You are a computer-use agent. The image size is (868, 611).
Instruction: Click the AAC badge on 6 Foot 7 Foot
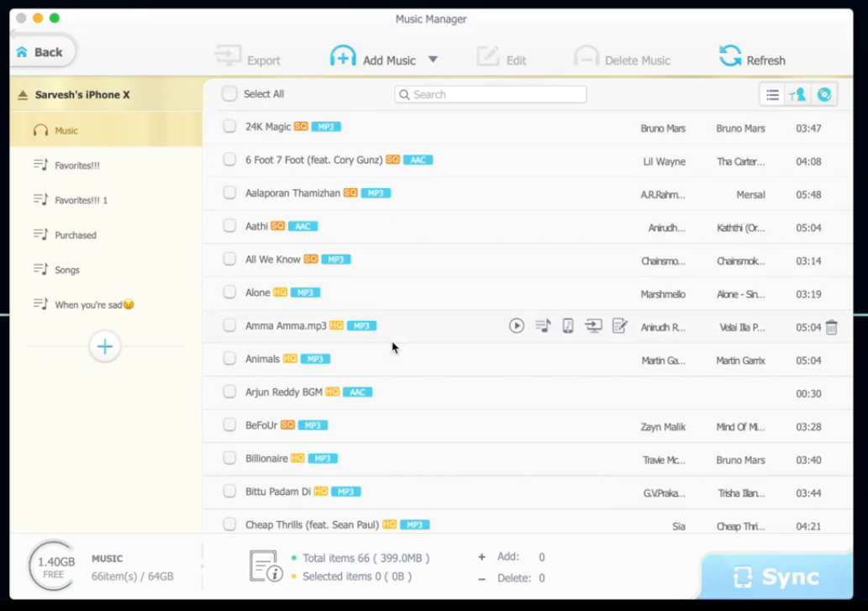point(418,160)
